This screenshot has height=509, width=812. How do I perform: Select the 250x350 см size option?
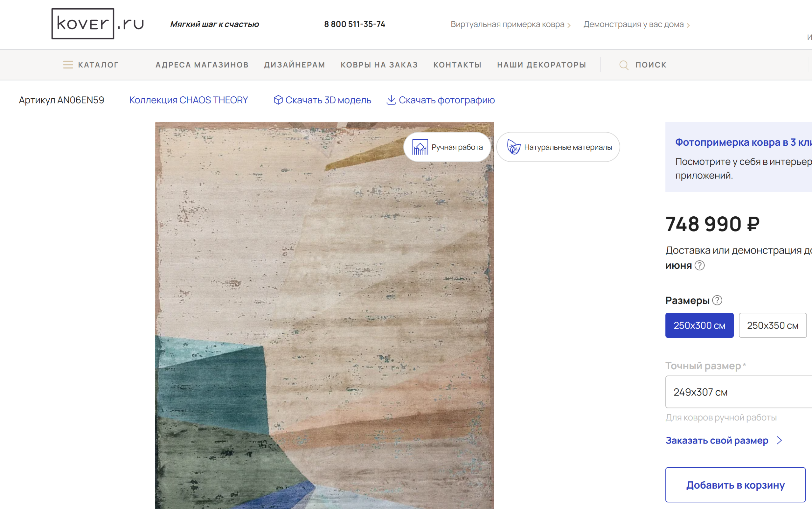[773, 325]
